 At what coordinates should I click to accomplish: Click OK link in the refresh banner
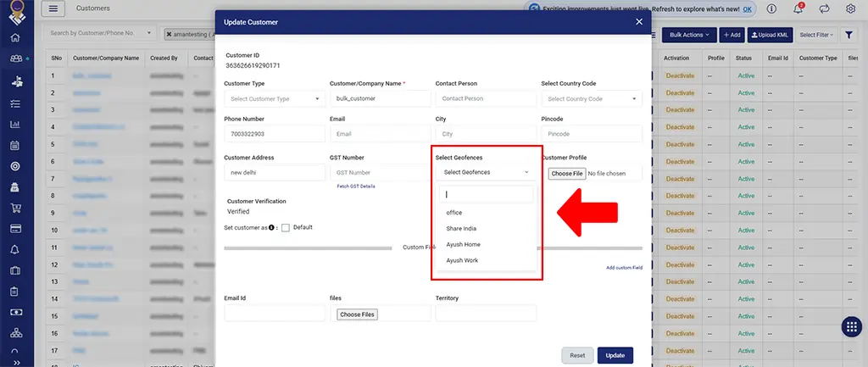[748, 9]
